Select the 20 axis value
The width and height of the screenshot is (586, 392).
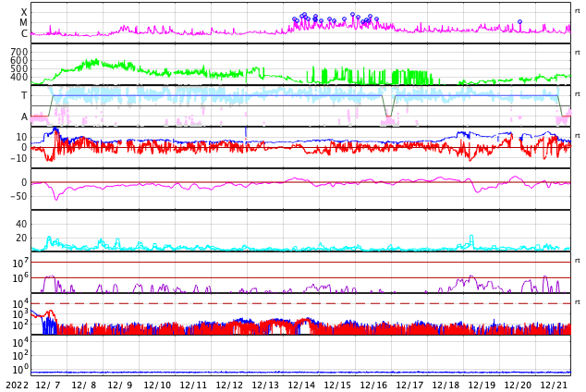pyautogui.click(x=21, y=238)
